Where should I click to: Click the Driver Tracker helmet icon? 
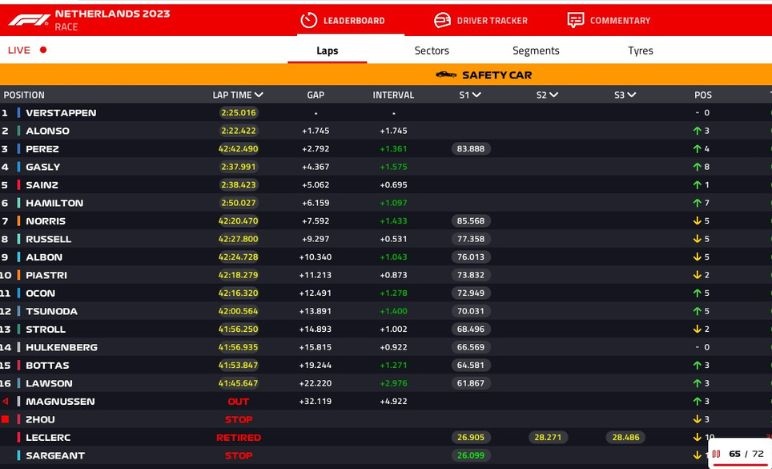(442, 20)
